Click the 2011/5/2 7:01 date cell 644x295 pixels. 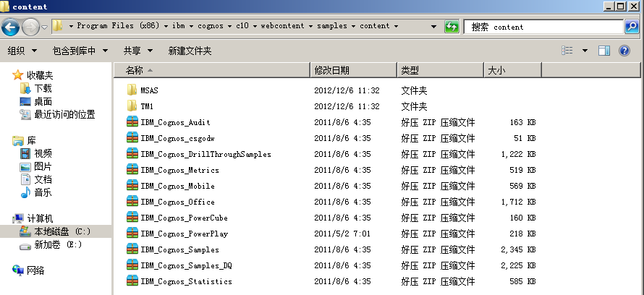point(342,234)
